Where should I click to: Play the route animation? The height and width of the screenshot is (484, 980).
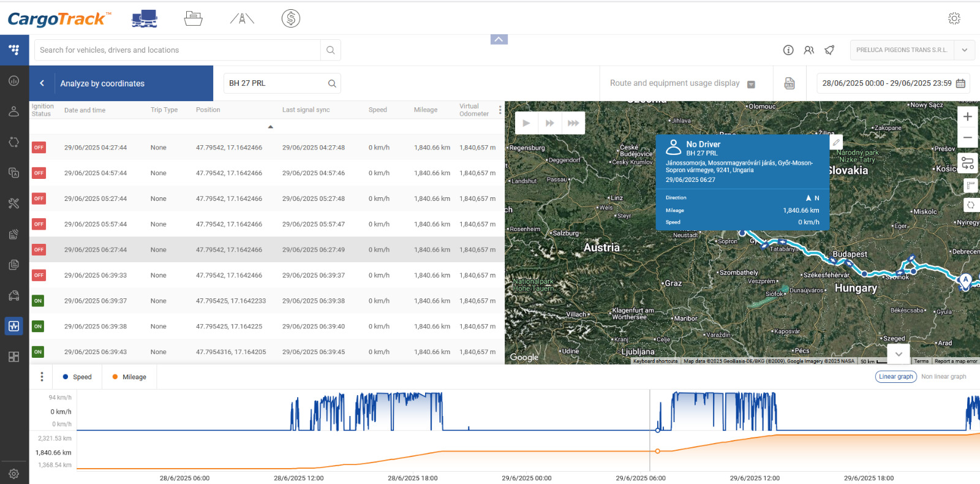(x=526, y=123)
